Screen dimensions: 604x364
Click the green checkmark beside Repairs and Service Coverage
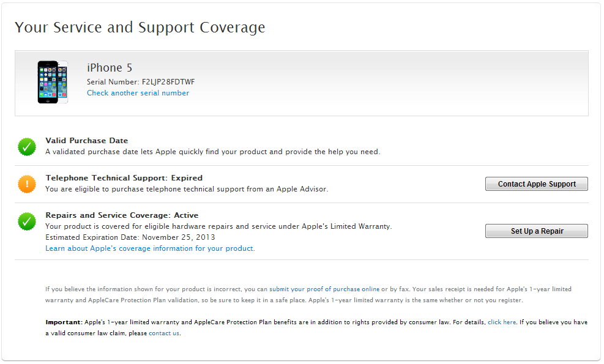point(27,221)
